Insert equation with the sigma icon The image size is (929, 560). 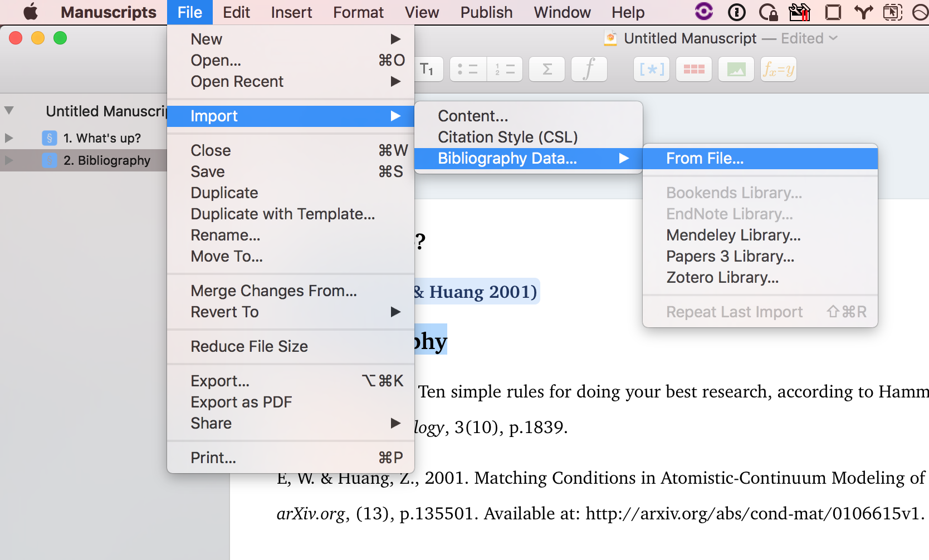(x=547, y=70)
